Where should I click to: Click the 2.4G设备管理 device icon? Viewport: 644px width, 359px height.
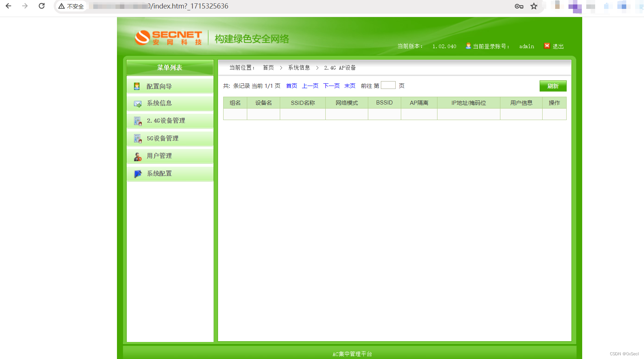(138, 121)
